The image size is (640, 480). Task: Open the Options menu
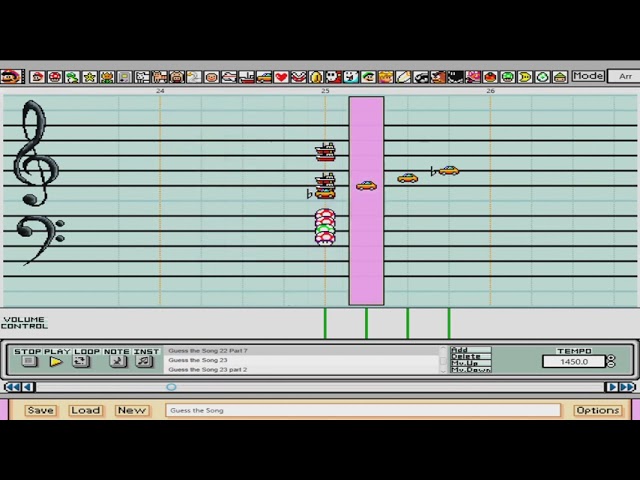click(598, 410)
